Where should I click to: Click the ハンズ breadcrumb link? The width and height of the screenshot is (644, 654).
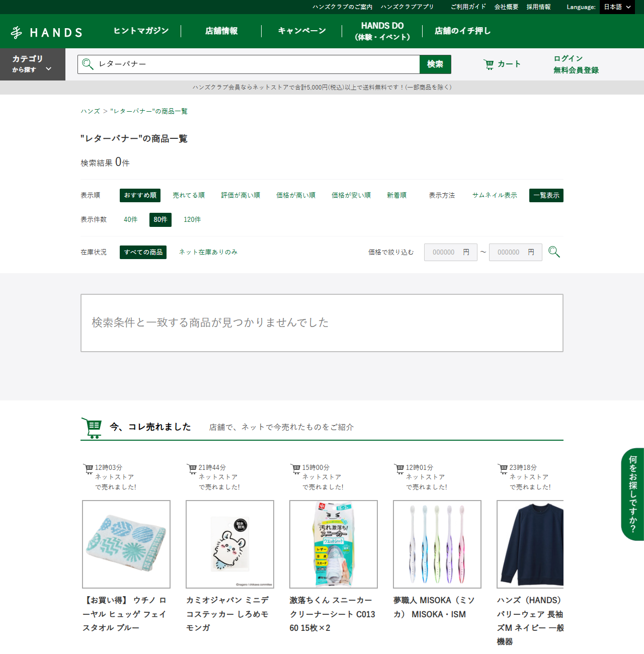91,111
